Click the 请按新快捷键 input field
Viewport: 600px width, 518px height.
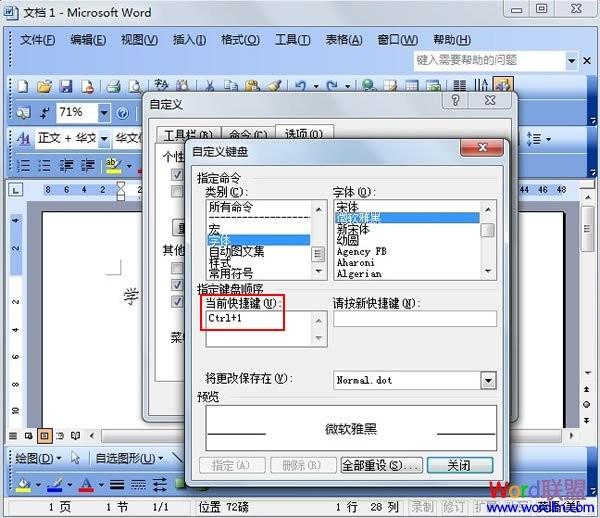(414, 319)
